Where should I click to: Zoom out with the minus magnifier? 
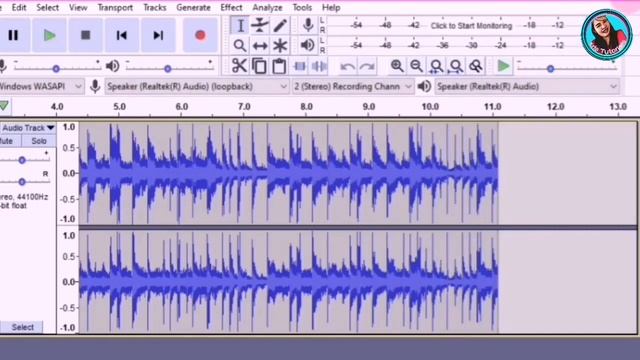point(416,66)
